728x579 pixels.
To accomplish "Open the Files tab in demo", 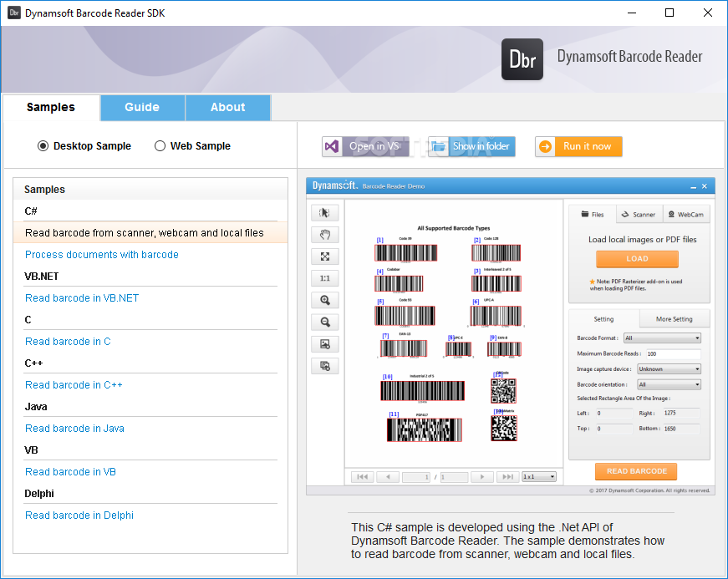I will tap(593, 215).
